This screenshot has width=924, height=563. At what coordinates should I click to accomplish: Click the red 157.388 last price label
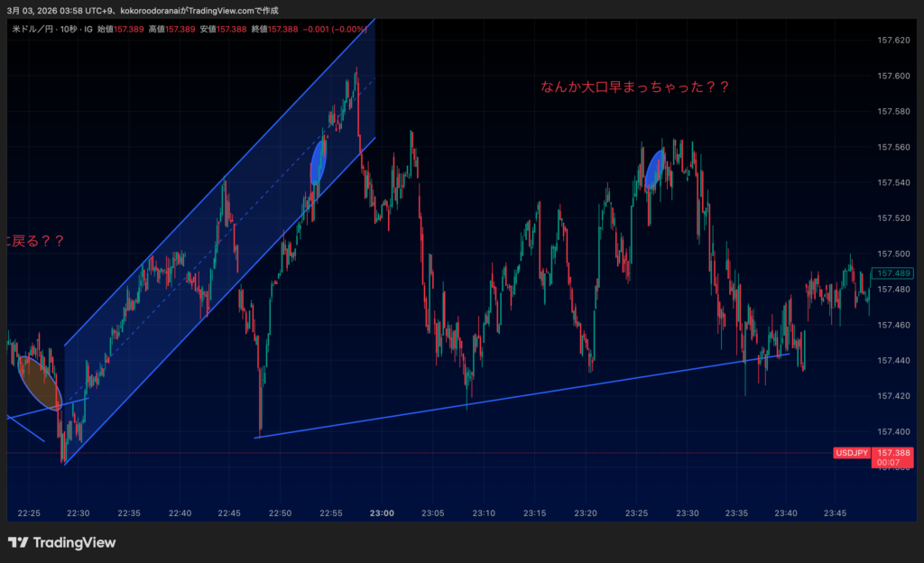click(893, 453)
